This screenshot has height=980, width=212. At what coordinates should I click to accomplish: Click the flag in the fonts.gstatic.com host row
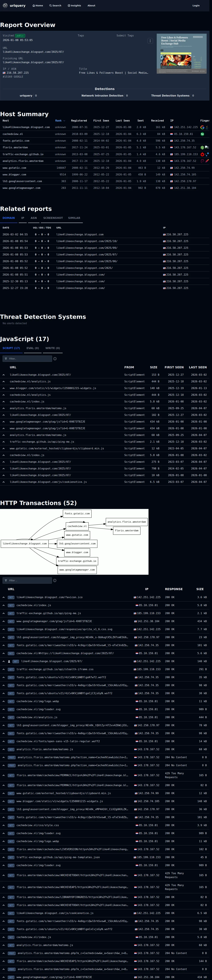click(172, 141)
